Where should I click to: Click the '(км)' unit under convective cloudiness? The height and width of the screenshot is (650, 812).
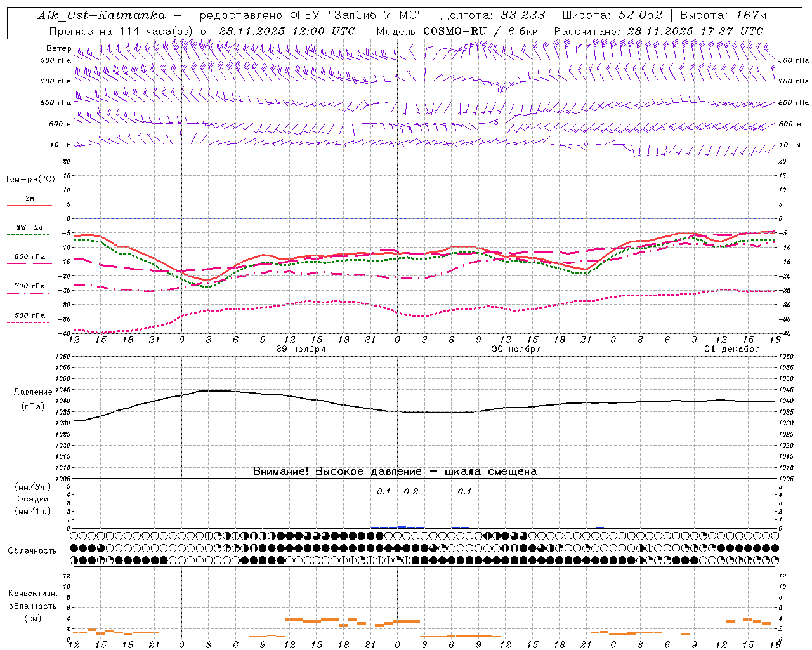tap(33, 618)
